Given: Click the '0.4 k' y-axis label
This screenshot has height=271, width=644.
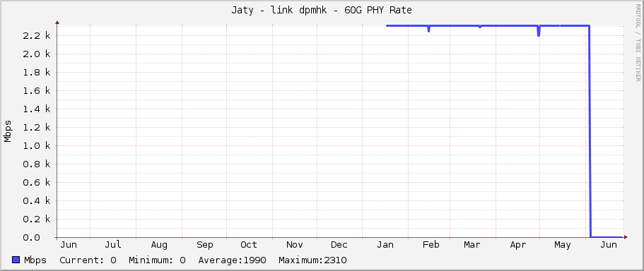Looking at the screenshot, I should [37, 201].
